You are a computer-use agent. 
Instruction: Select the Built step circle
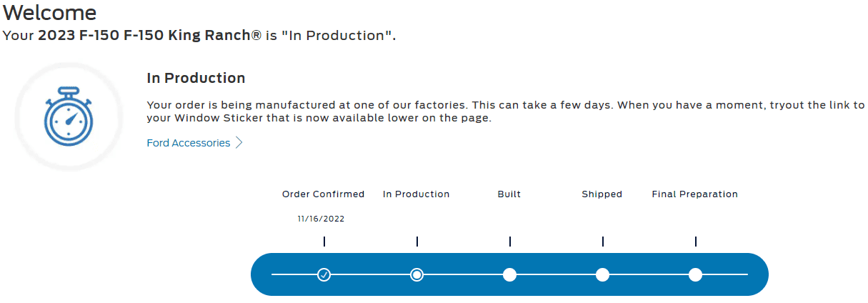point(509,274)
